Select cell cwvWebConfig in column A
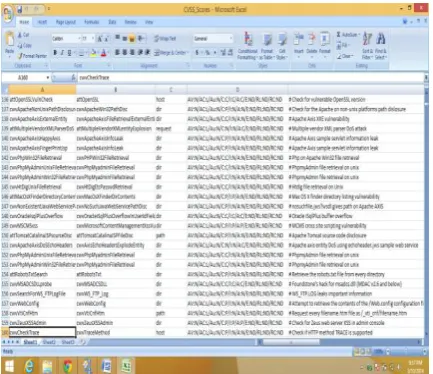The height and width of the screenshot is (374, 433). pos(42,303)
